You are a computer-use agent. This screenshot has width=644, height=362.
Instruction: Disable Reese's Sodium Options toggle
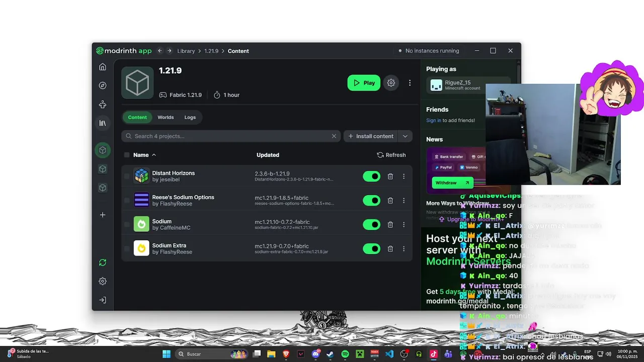coord(372,201)
